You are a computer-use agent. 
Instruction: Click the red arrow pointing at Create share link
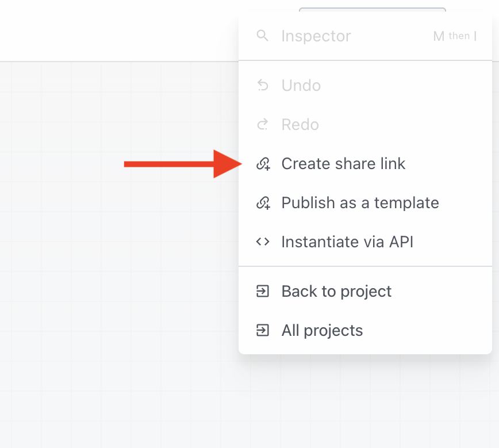pos(184,164)
